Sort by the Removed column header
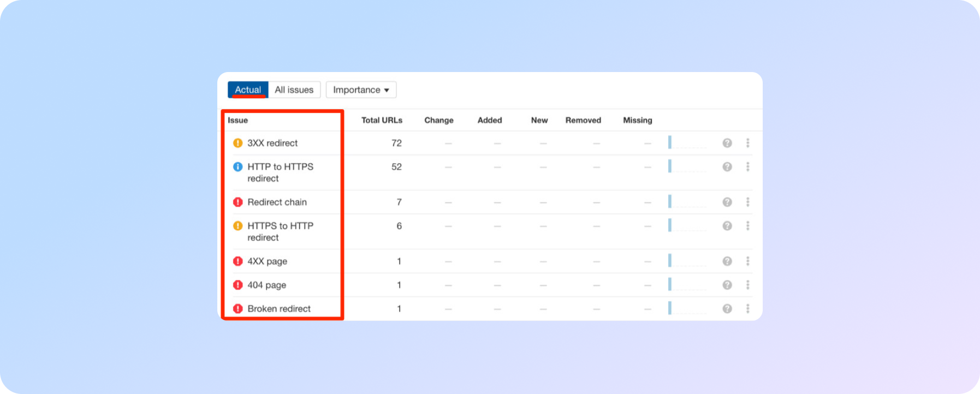The height and width of the screenshot is (394, 980). [x=583, y=120]
